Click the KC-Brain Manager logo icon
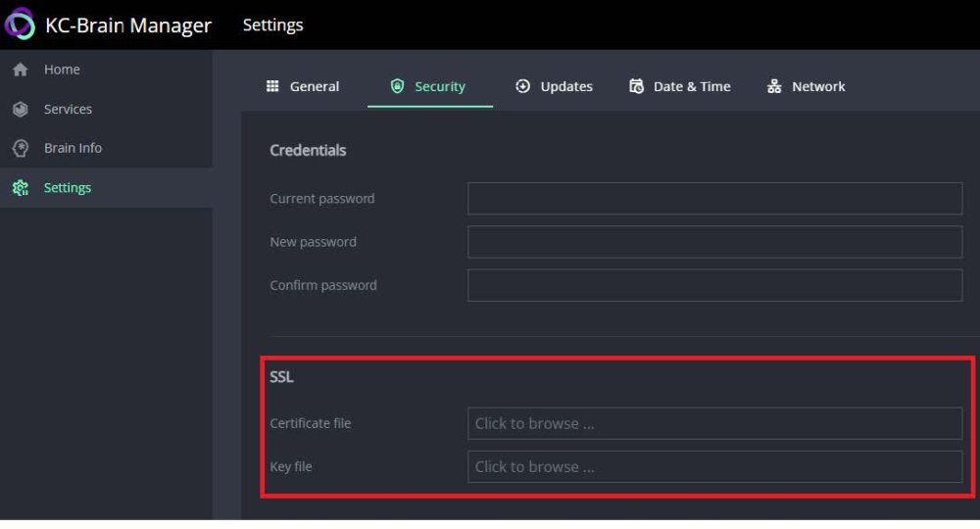980x529 pixels. tap(20, 24)
